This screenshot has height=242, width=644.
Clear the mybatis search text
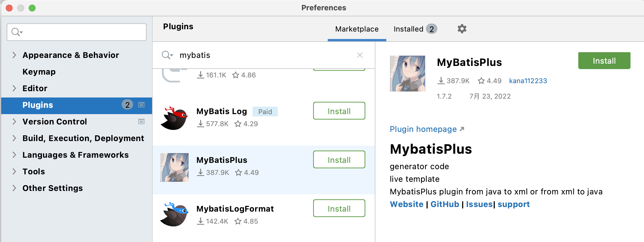(x=360, y=55)
